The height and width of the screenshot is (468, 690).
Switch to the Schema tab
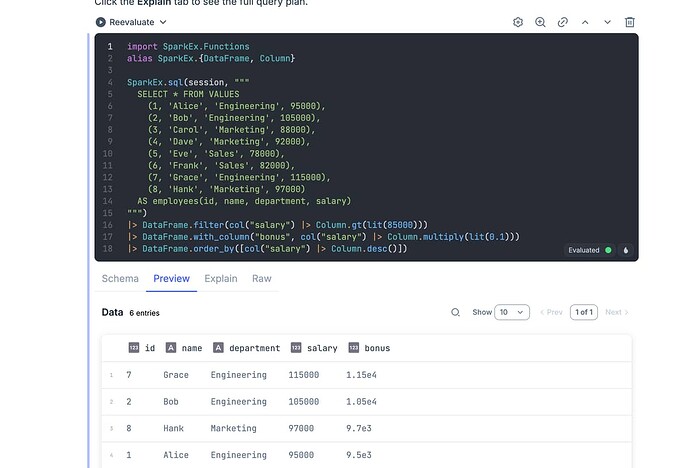pos(120,278)
